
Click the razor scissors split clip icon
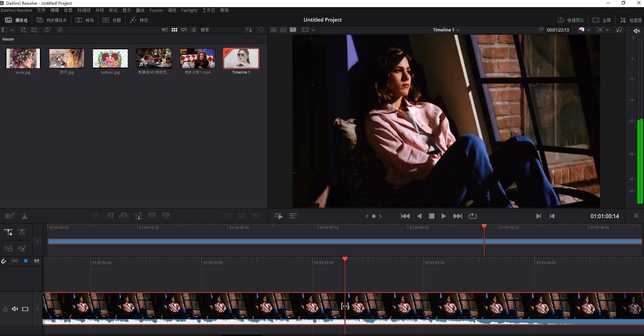[24, 216]
